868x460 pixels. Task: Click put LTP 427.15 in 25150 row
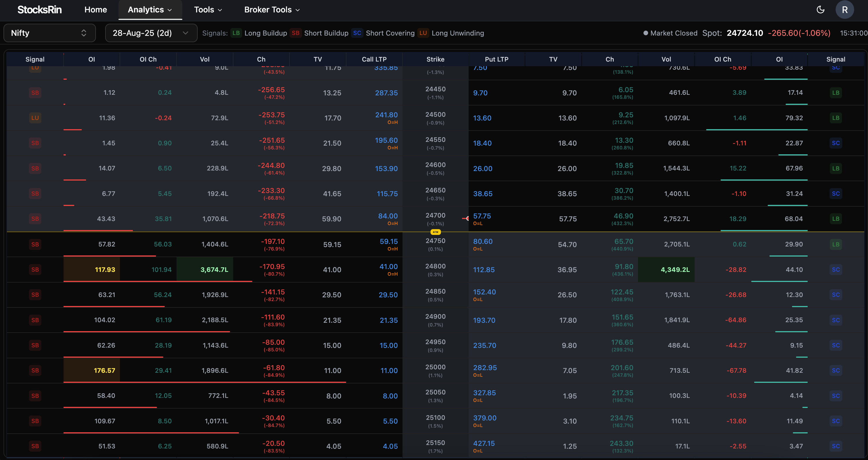click(x=484, y=444)
